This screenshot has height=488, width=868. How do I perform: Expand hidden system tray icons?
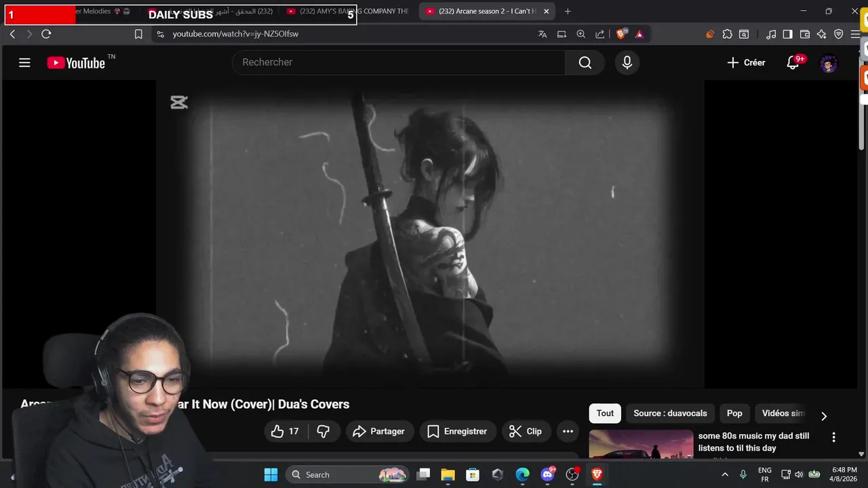pyautogui.click(x=725, y=474)
